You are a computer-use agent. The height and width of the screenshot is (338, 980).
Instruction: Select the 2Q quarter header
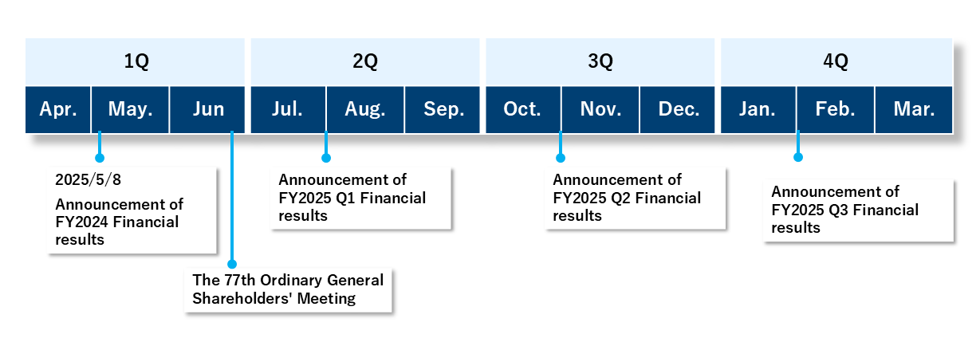click(x=365, y=61)
